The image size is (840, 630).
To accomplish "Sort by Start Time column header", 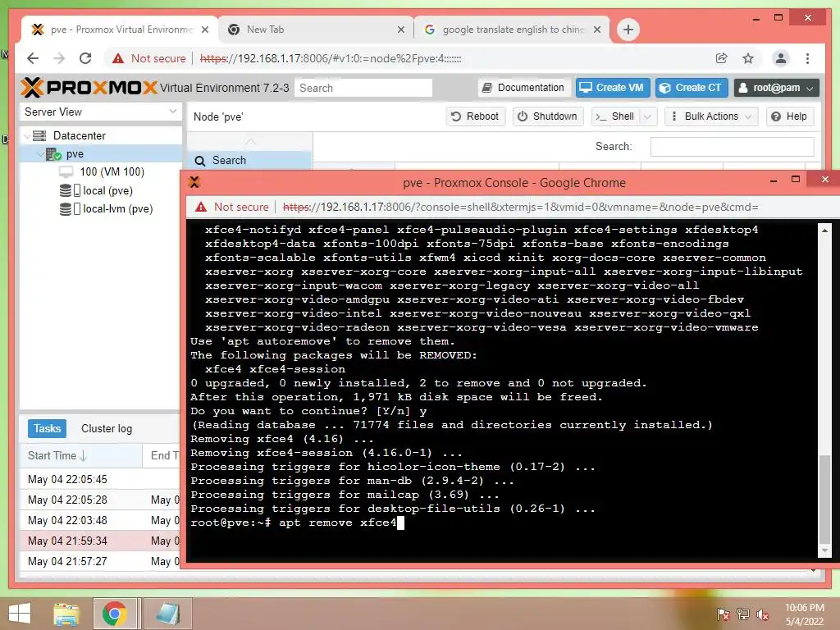I will [x=81, y=456].
